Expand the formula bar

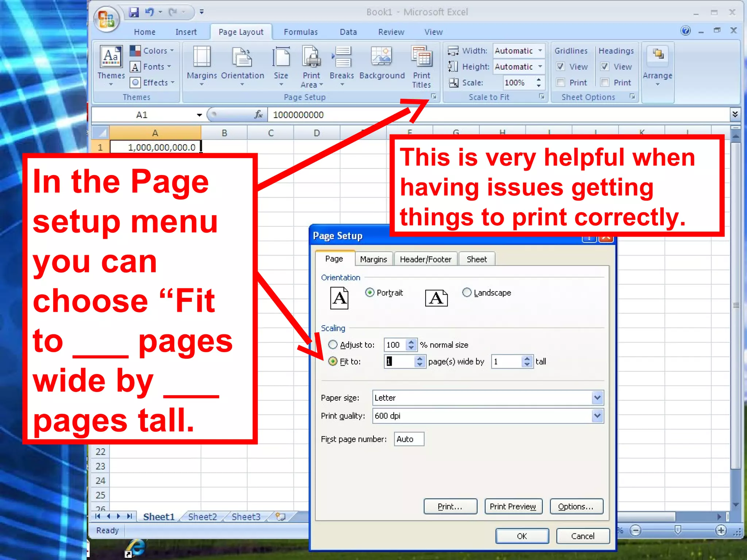(x=735, y=115)
